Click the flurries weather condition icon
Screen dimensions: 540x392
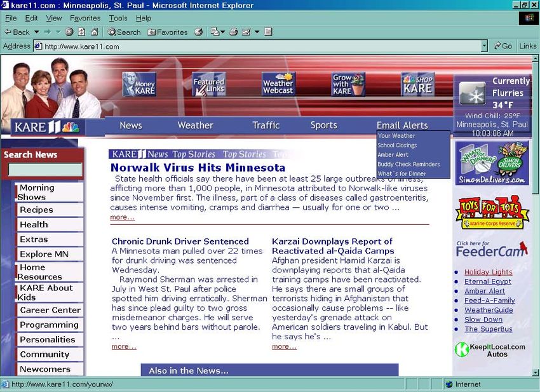coord(474,93)
